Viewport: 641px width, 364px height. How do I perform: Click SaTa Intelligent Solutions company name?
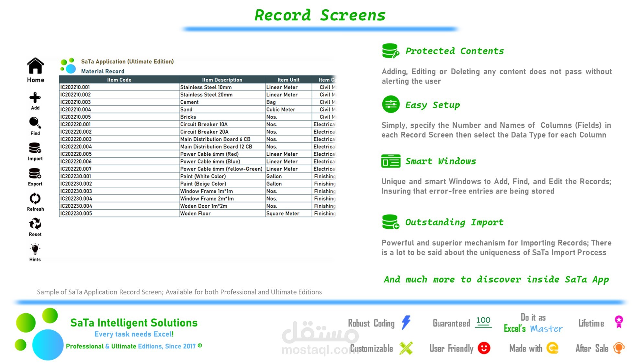click(134, 323)
